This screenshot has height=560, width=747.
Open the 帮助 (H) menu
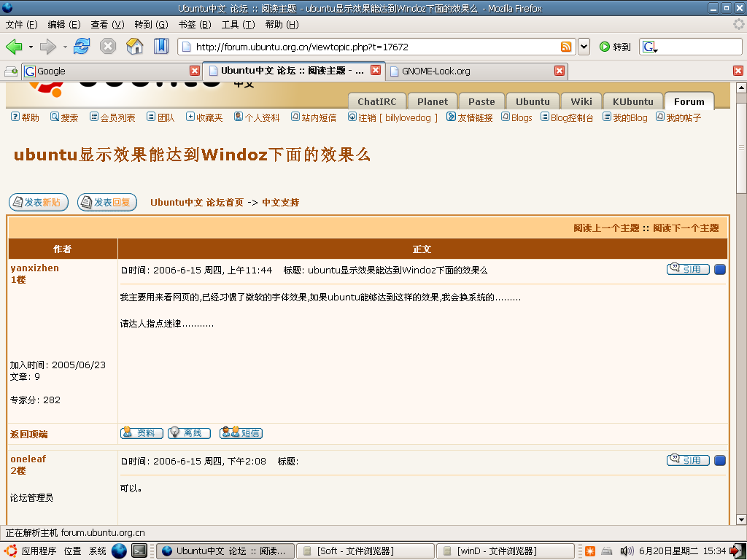tap(282, 24)
